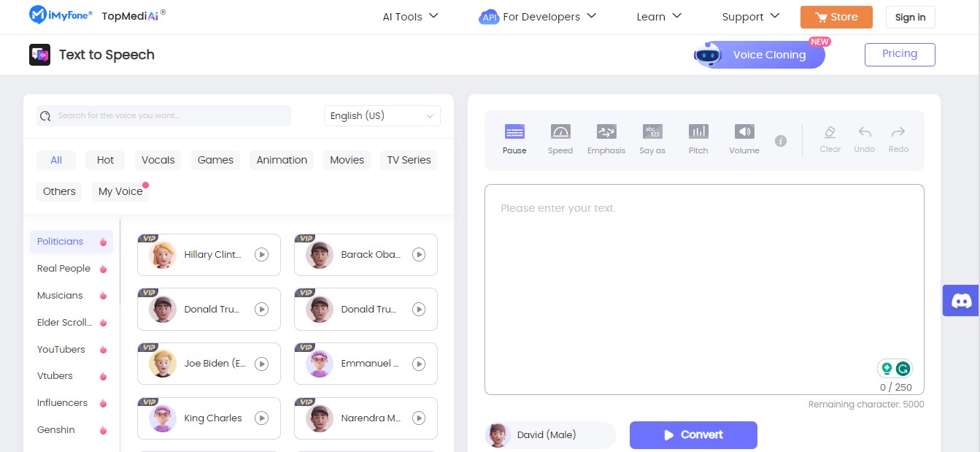Click the iMyFone logo

pos(62,14)
